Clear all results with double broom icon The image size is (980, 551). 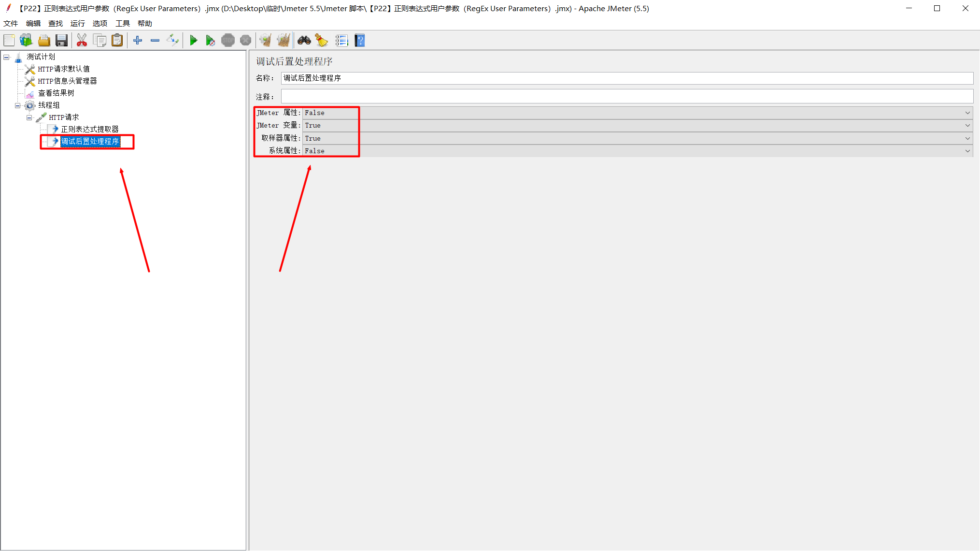pyautogui.click(x=284, y=41)
